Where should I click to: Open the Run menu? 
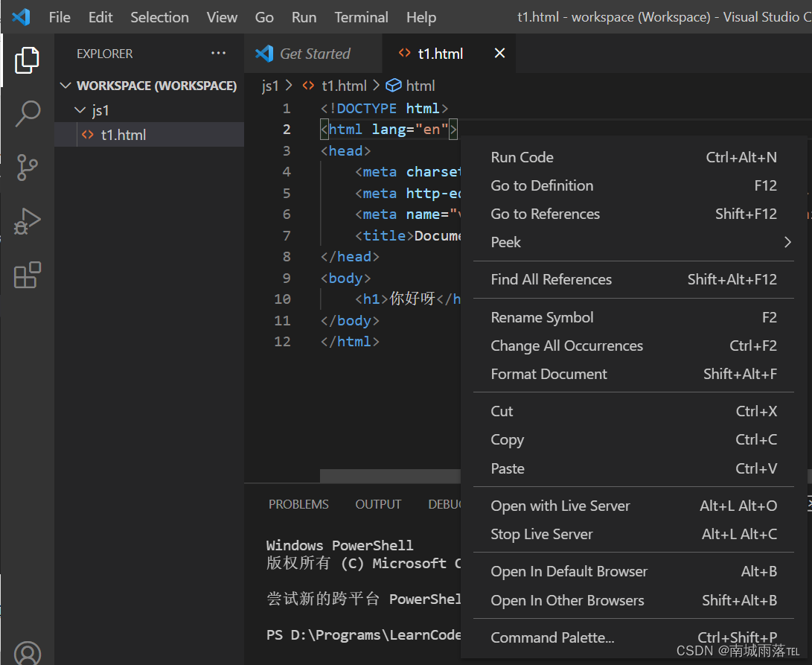click(304, 17)
